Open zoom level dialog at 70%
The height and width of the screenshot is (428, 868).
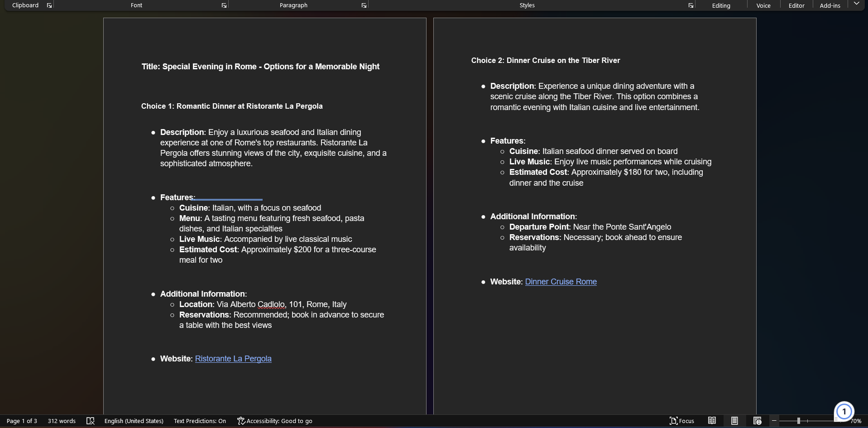[856, 421]
